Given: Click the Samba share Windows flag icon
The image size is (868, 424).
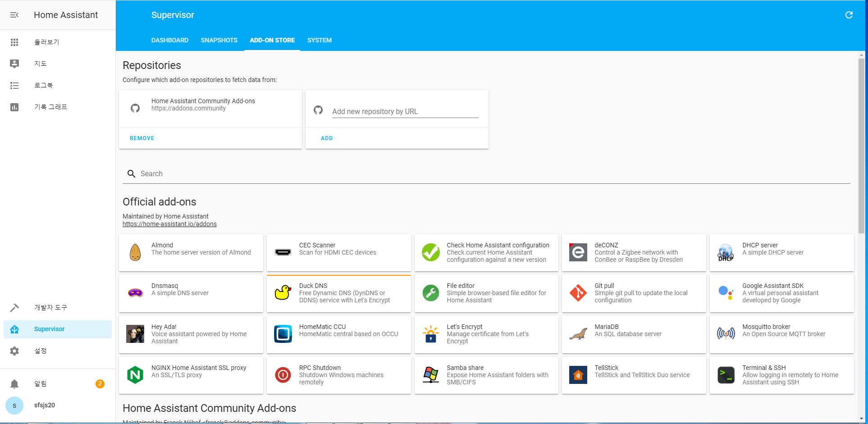Looking at the screenshot, I should [x=431, y=375].
